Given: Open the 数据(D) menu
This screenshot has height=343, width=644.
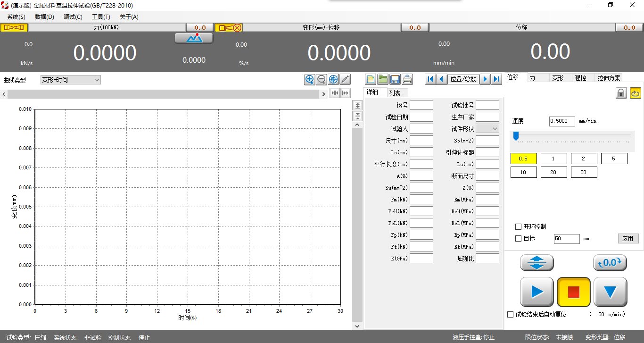Looking at the screenshot, I should pyautogui.click(x=44, y=17).
